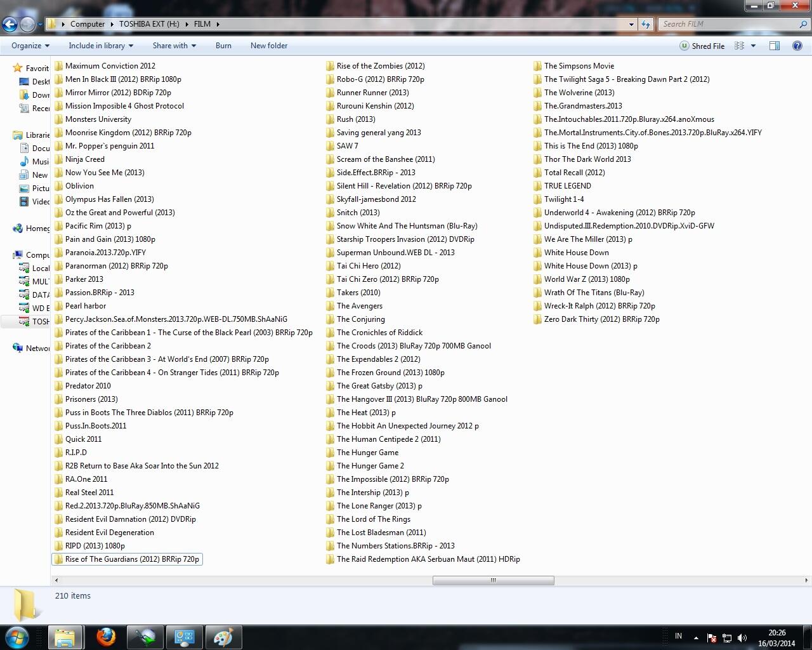Expand the arrow after FILM in the address bar
This screenshot has height=650, width=812.
218,24
